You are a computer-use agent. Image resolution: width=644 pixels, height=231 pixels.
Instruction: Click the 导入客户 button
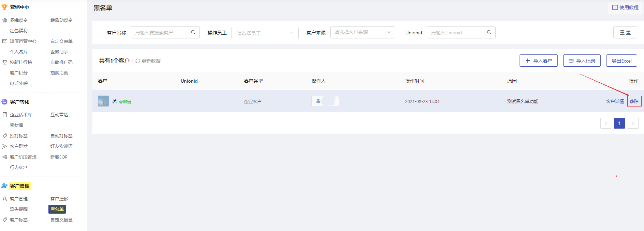(x=539, y=61)
